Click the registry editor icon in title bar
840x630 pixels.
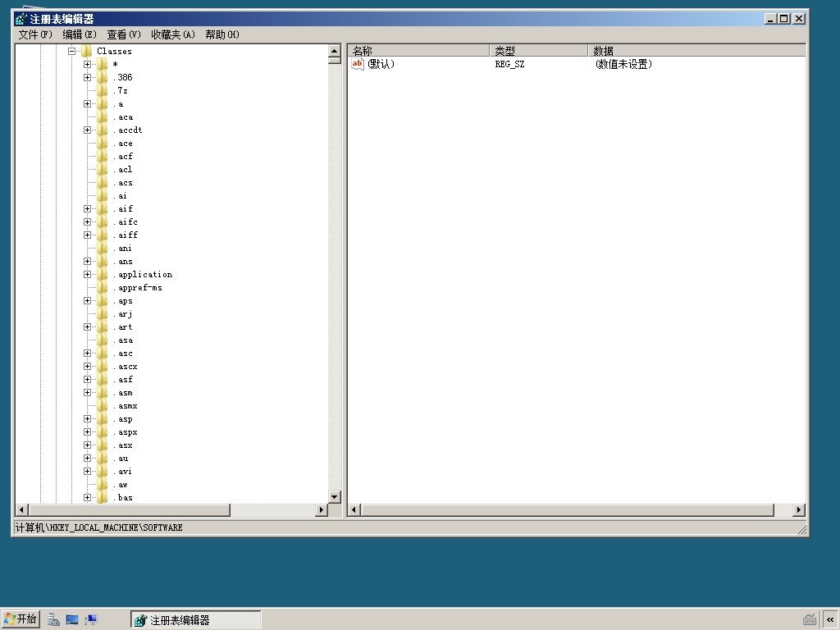[21, 19]
